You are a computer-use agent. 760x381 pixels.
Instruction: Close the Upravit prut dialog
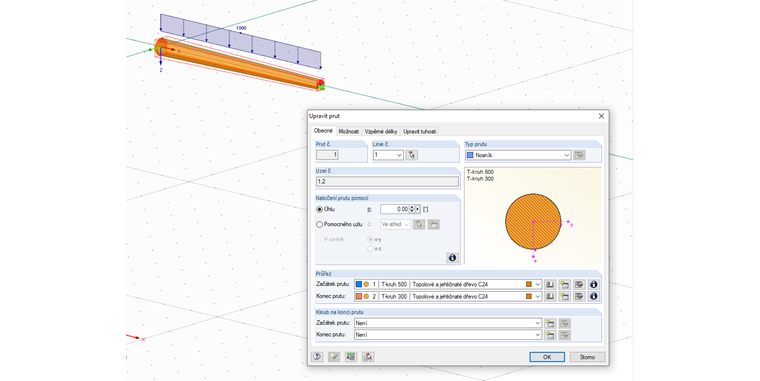point(601,116)
